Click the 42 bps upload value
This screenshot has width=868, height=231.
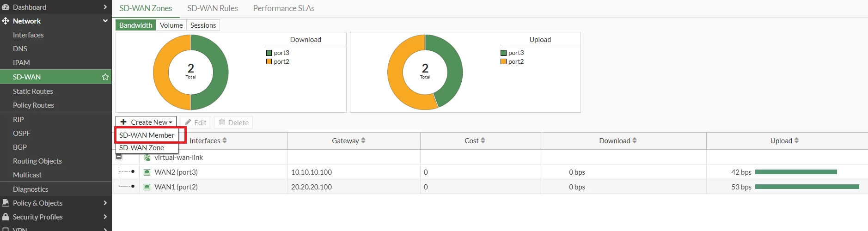coord(741,172)
